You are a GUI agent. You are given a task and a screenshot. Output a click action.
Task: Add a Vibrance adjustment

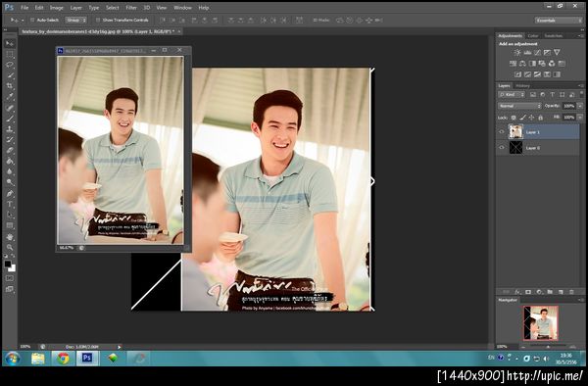tap(557, 53)
